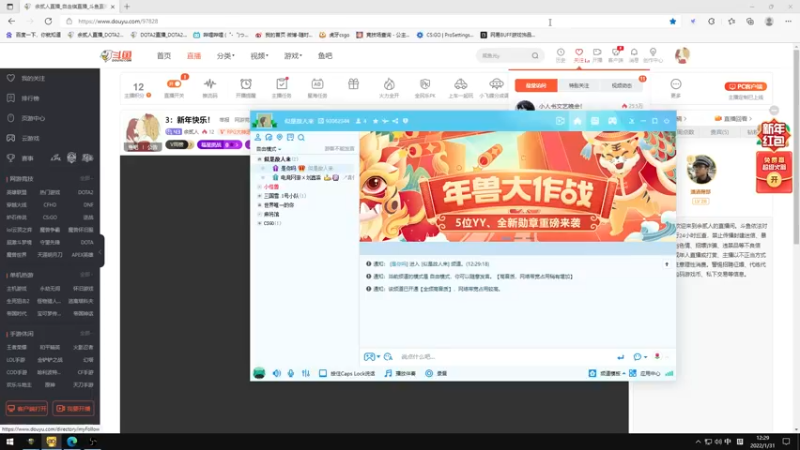Select the 小怪兽 channel
This screenshot has width=800, height=450.
(271, 187)
